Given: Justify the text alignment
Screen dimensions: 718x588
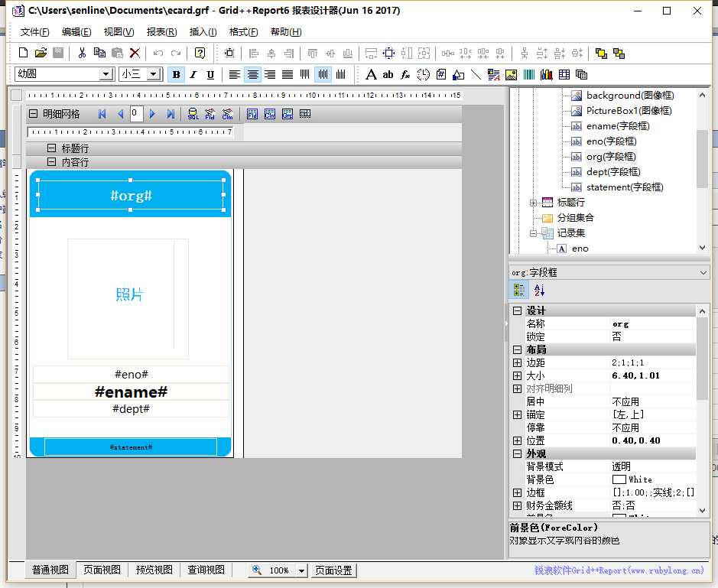Looking at the screenshot, I should point(287,75).
